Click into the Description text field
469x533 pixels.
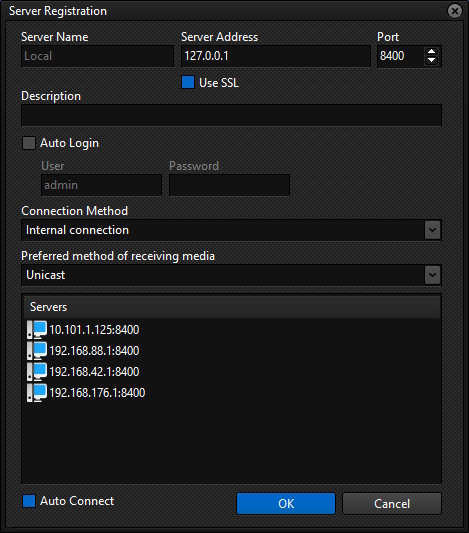point(231,115)
